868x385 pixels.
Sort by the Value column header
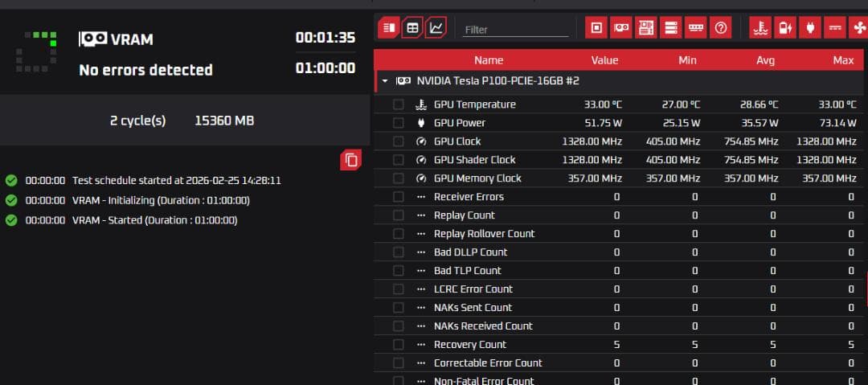click(x=604, y=60)
